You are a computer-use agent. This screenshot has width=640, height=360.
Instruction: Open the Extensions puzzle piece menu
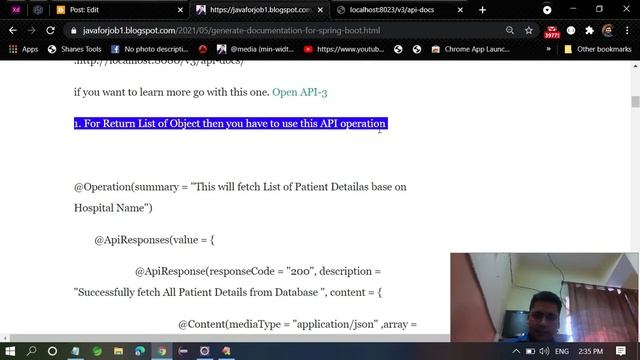[x=589, y=30]
